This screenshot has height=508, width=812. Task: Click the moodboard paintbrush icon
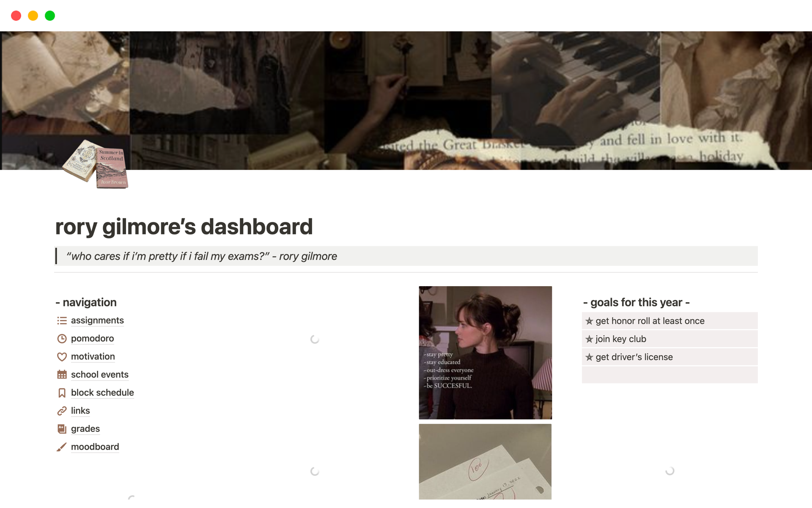62,447
